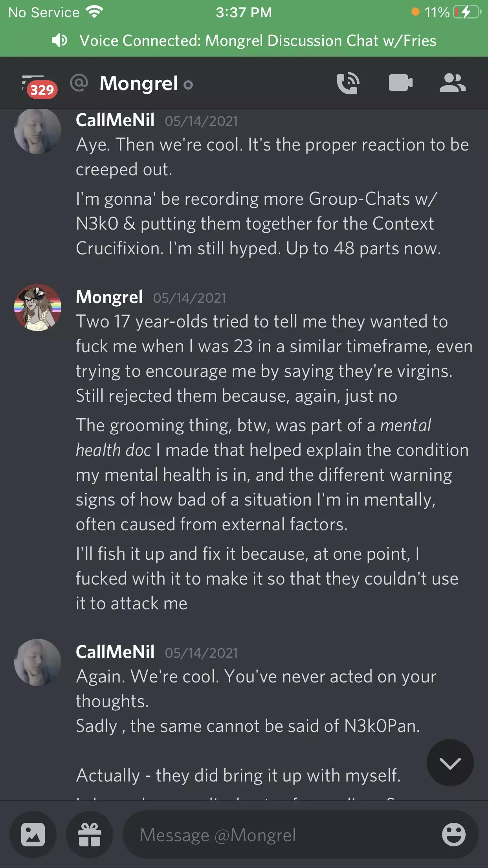Tap the Mongrel username above second message
The image size is (488, 868).
[x=109, y=297]
